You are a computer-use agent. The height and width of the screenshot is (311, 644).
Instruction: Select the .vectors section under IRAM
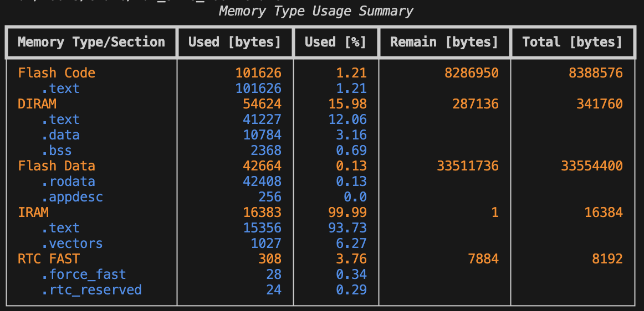click(72, 243)
